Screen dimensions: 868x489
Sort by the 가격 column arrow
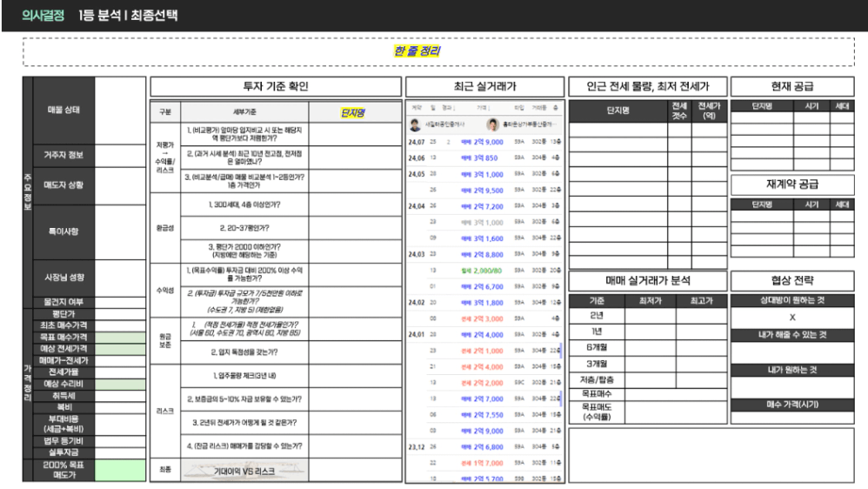pos(488,108)
